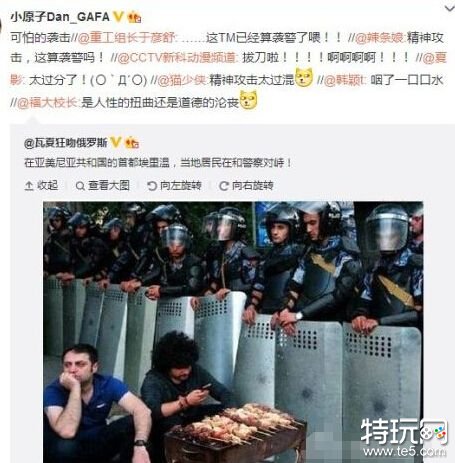View the large image via 查看大图
The image size is (455, 463).
[x=102, y=185]
